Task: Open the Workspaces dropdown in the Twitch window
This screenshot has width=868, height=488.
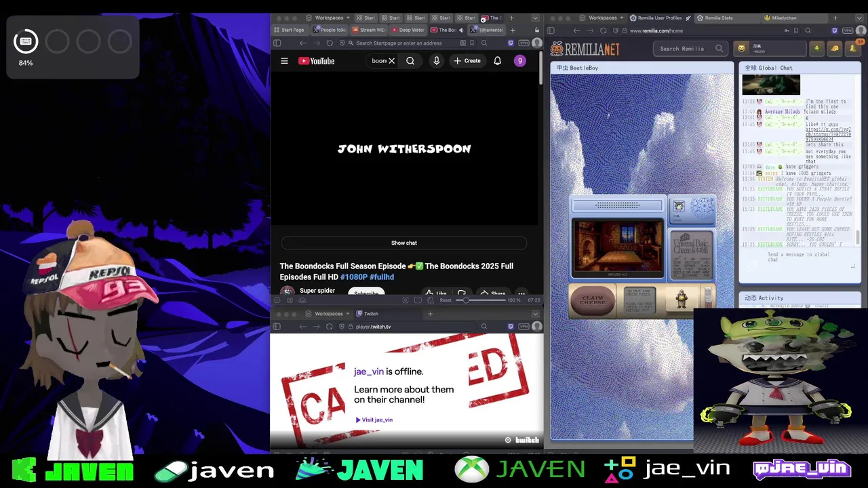Action: coord(328,314)
